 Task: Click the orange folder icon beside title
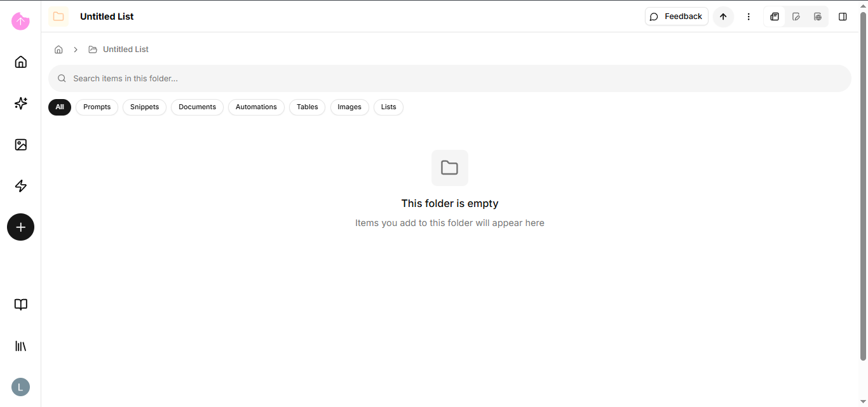point(58,17)
